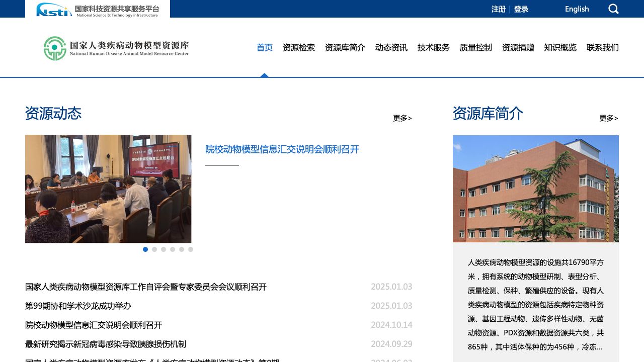Select the first carousel dot
The height and width of the screenshot is (362, 644).
tap(145, 249)
